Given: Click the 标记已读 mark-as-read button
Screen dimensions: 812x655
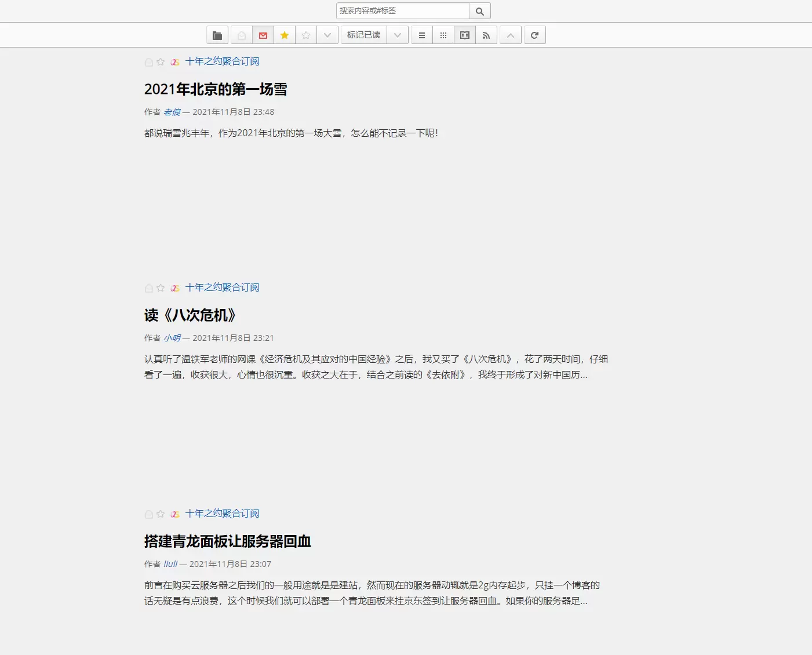Looking at the screenshot, I should pos(364,35).
